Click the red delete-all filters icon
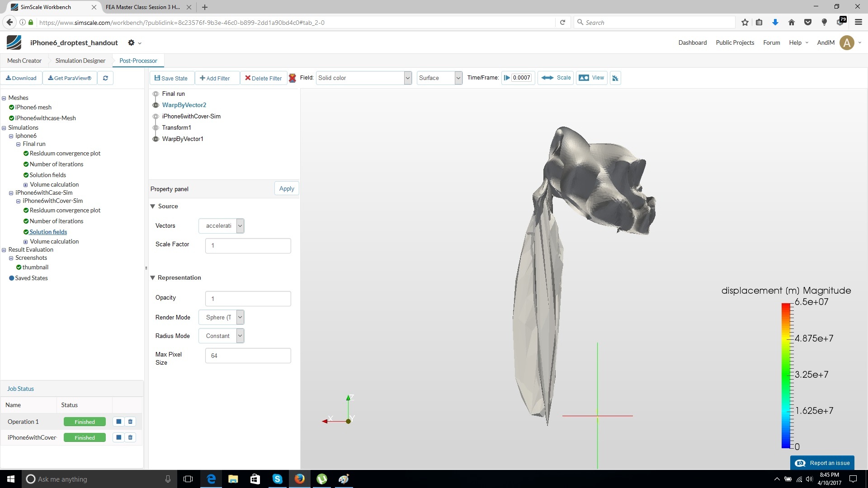 (292, 78)
